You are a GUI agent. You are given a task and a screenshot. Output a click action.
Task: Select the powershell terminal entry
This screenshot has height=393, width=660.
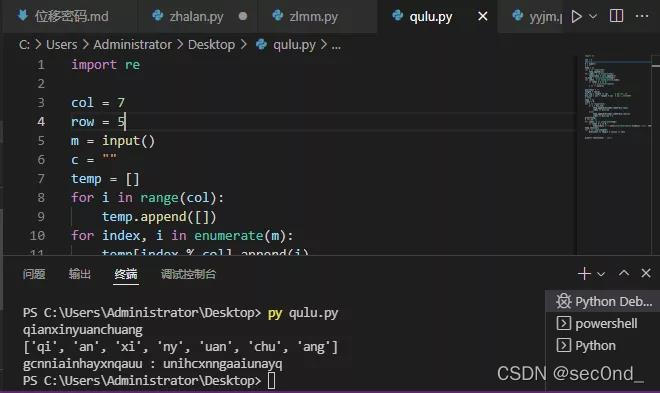click(603, 324)
